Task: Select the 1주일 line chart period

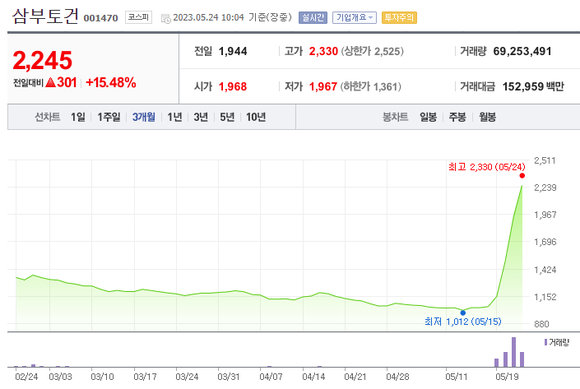Action: click(108, 117)
